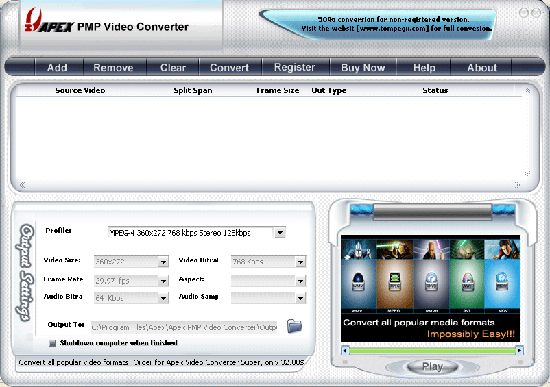Click the double-chevron at file list top right

click(x=528, y=91)
